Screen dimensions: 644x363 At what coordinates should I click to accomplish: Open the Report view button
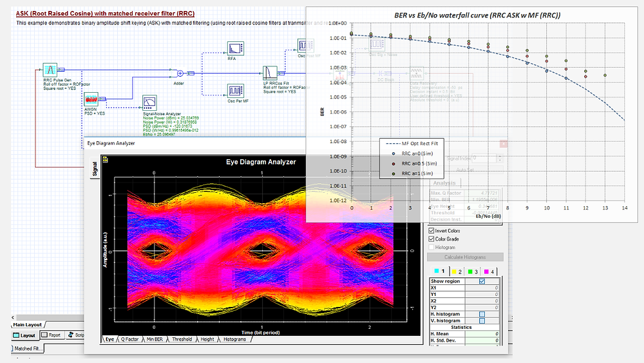[52, 335]
